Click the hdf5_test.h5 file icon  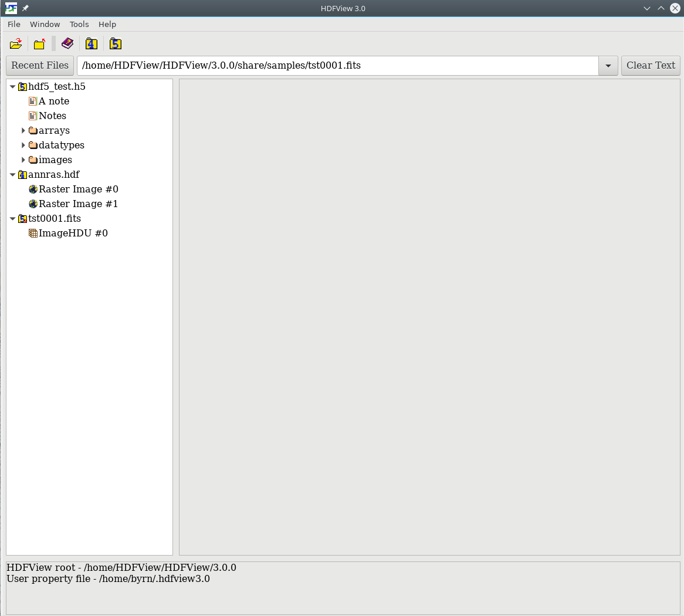22,87
